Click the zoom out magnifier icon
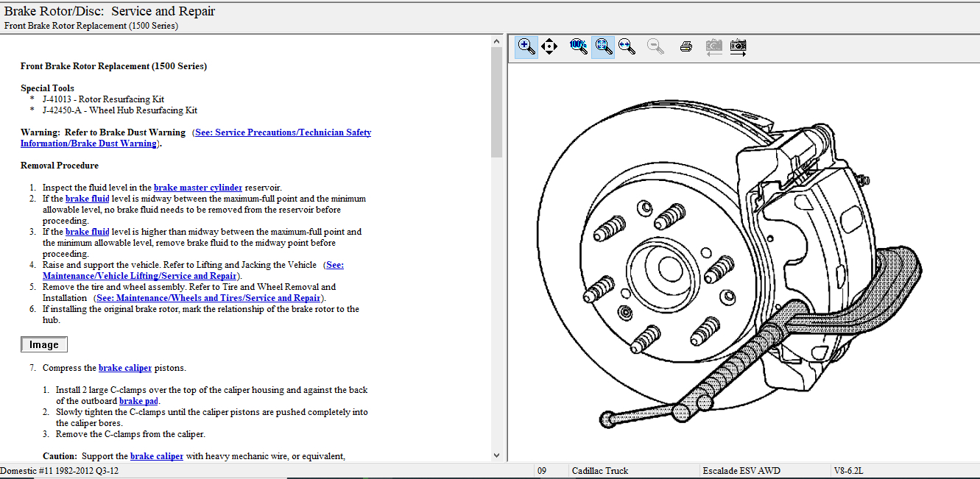980x479 pixels. coord(655,46)
